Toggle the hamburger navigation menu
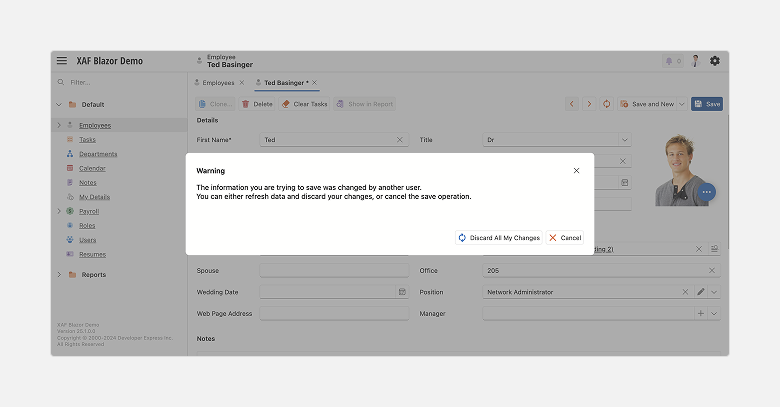 click(x=62, y=61)
